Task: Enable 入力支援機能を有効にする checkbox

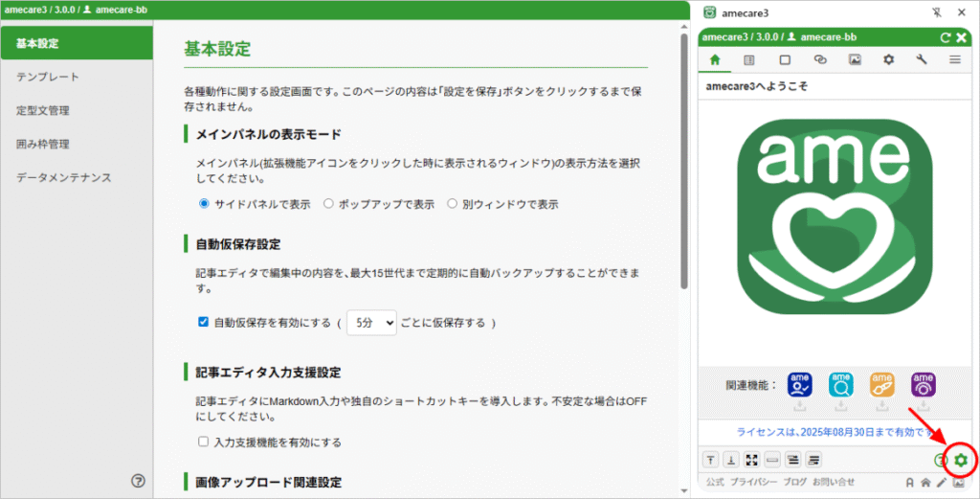Action: click(x=204, y=442)
